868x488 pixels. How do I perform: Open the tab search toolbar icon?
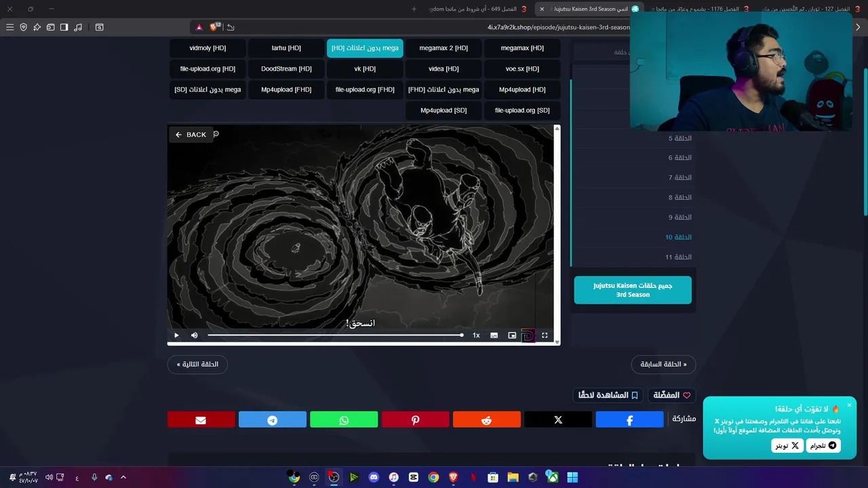pyautogui.click(x=99, y=27)
